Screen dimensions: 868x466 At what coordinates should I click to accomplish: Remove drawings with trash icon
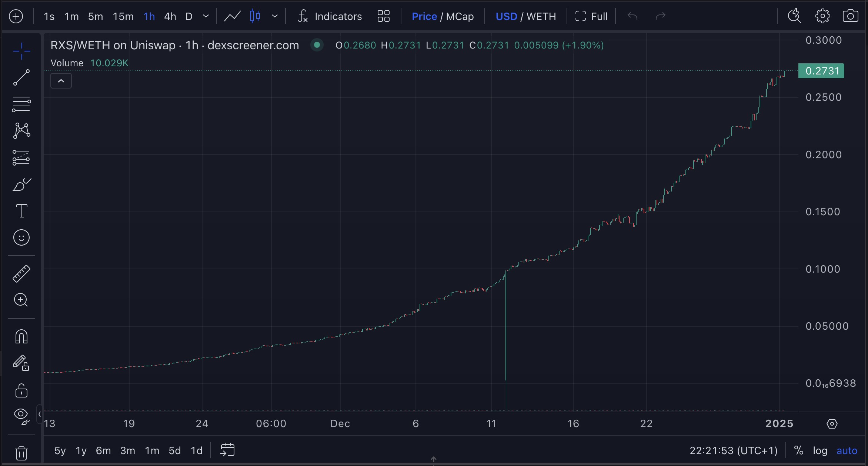(21, 453)
